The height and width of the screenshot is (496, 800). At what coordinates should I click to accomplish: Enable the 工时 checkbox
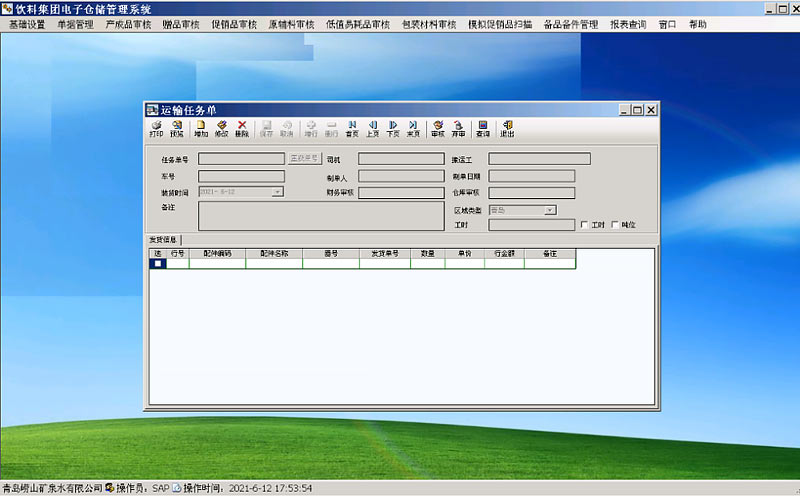pyautogui.click(x=585, y=225)
